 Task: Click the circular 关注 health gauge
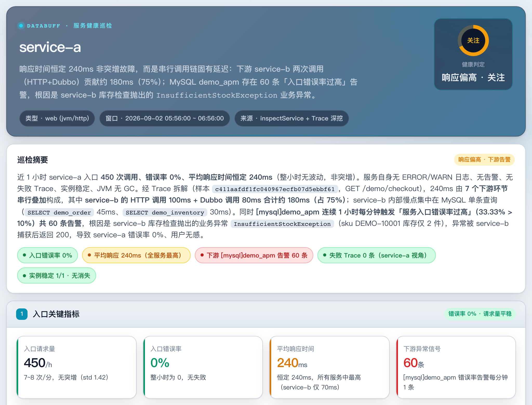[x=473, y=40]
